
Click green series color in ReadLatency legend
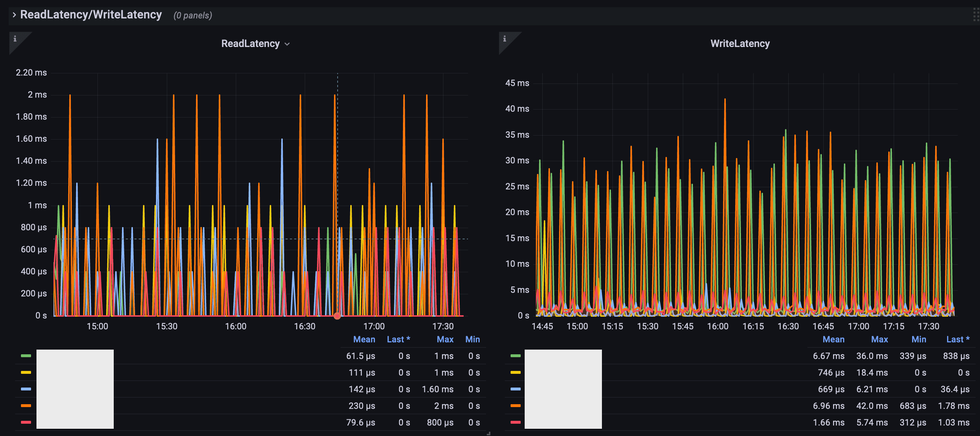click(x=26, y=356)
